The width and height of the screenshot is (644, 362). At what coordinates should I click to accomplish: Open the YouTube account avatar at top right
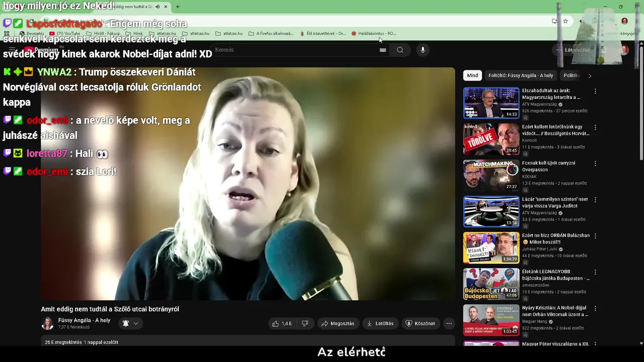click(624, 50)
